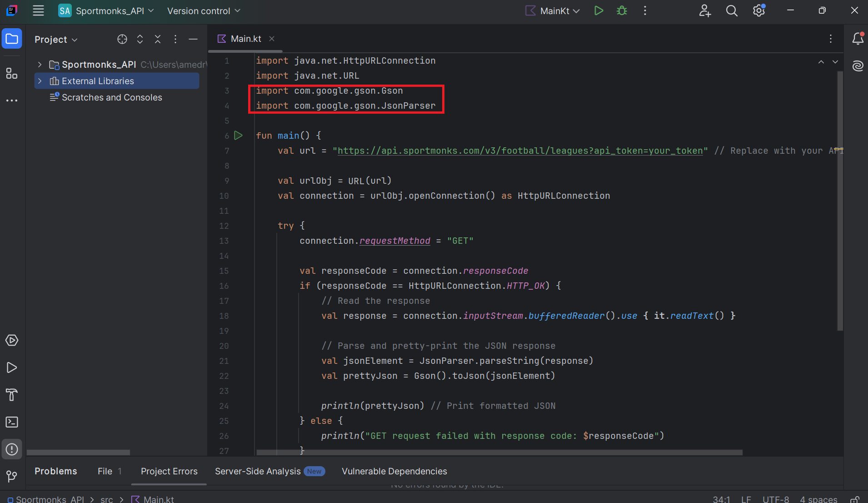Select opened file with the crosshair icon
Viewport: 868px width, 503px height.
pyautogui.click(x=122, y=40)
